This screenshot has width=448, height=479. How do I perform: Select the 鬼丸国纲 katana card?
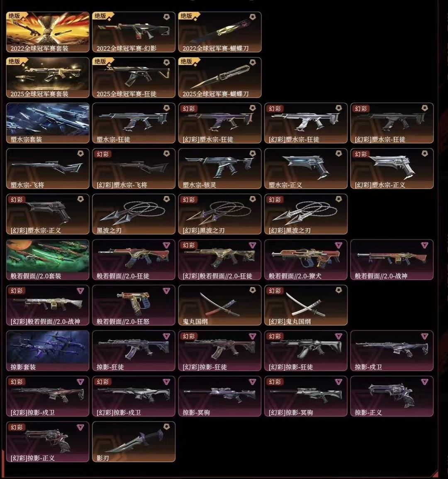click(x=220, y=305)
